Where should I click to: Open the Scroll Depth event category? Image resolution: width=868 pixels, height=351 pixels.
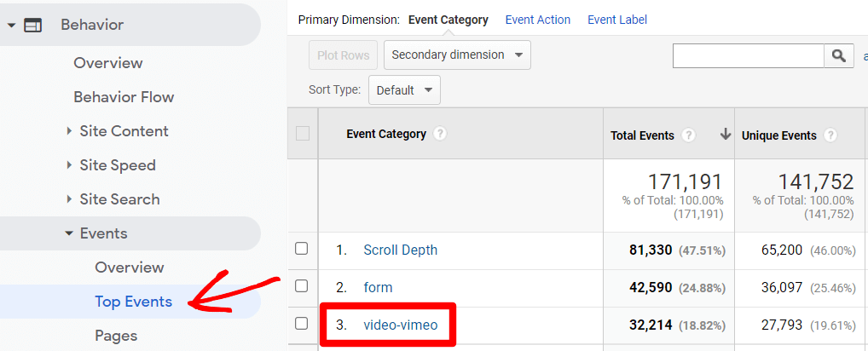pos(400,250)
